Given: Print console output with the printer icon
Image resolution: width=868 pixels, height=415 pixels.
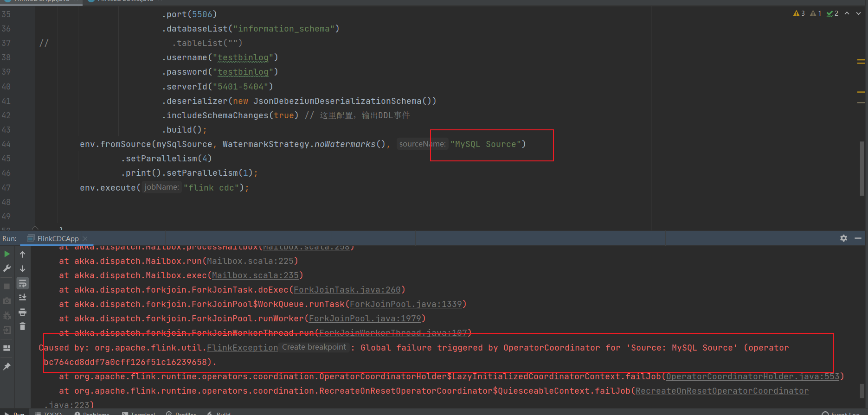Looking at the screenshot, I should coord(22,312).
